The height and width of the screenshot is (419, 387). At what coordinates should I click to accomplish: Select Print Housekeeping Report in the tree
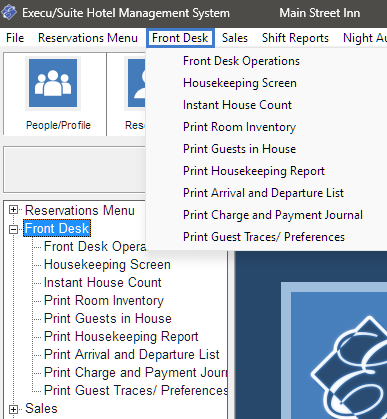121,337
